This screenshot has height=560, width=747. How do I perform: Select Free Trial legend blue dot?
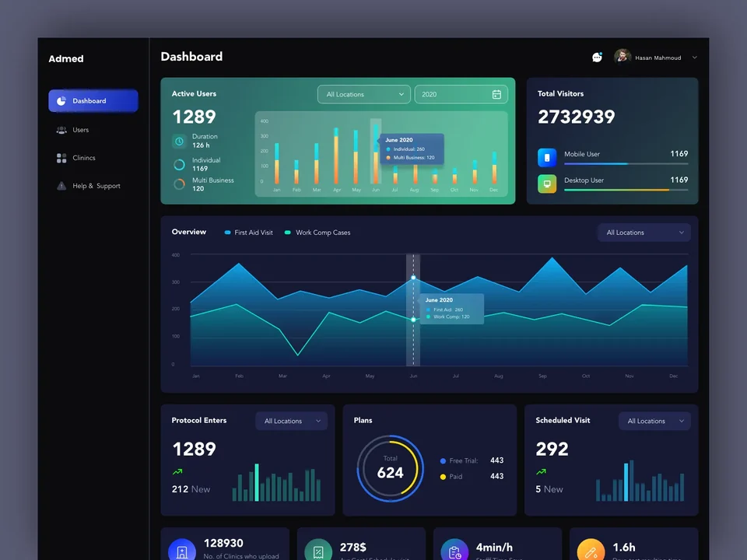coord(443,461)
